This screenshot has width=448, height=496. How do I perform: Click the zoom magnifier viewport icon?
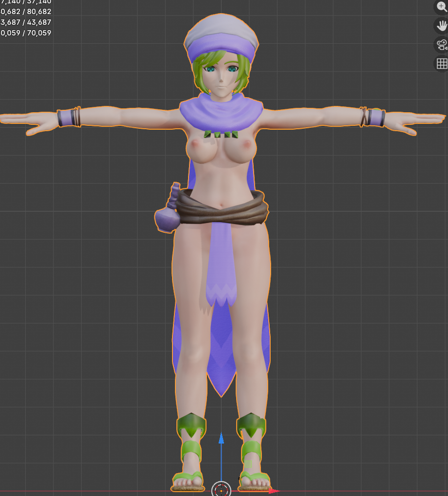[441, 7]
